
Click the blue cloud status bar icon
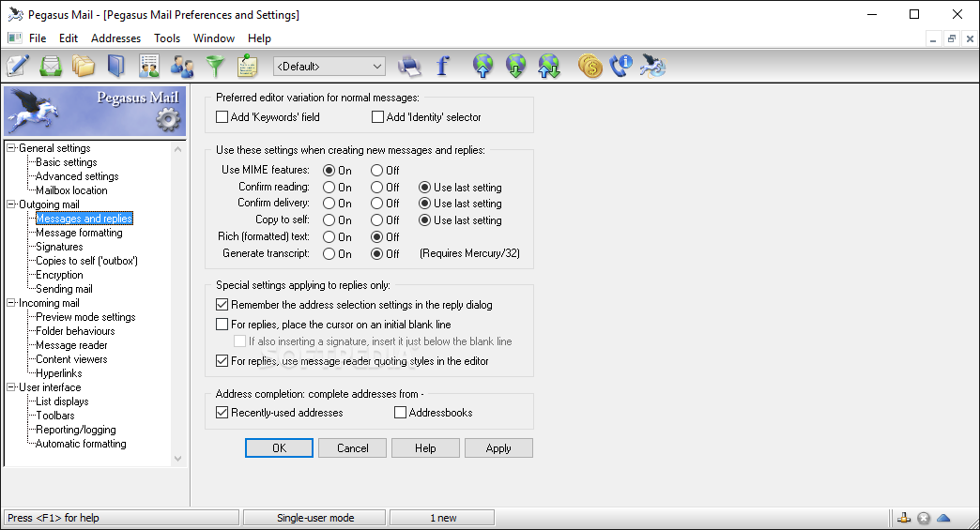click(943, 518)
